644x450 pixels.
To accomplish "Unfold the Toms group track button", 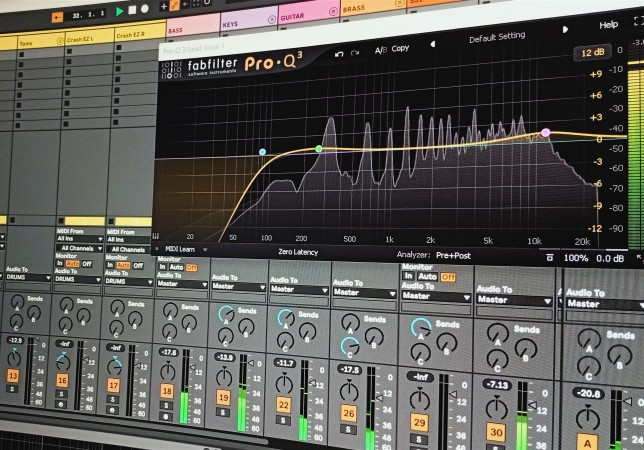I will 60,41.
